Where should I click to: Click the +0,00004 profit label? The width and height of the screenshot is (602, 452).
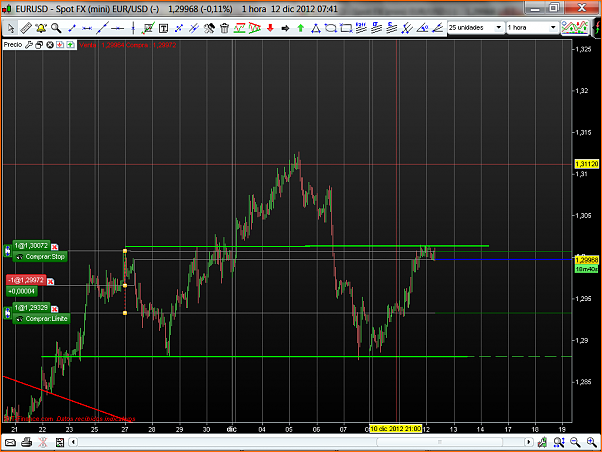[x=22, y=291]
